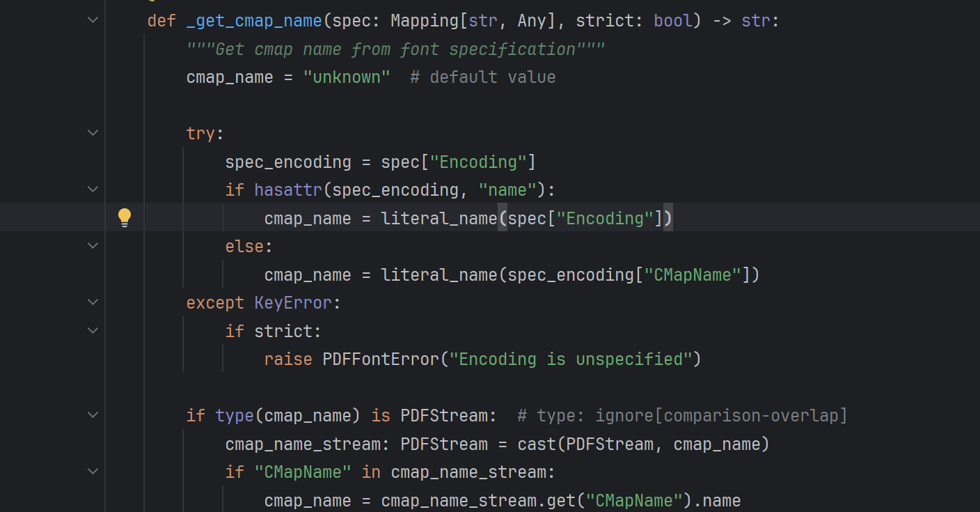980x512 pixels.
Task: Fold the else branch via gutter arrow
Action: coord(93,245)
